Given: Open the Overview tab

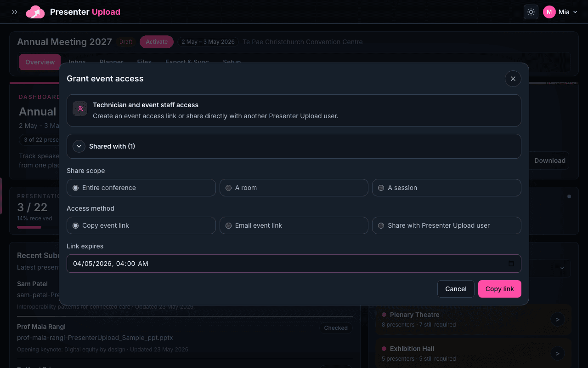Looking at the screenshot, I should 40,62.
